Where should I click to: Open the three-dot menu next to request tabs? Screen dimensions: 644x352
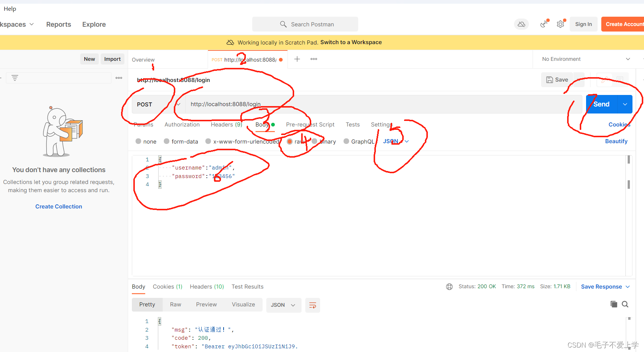click(313, 59)
